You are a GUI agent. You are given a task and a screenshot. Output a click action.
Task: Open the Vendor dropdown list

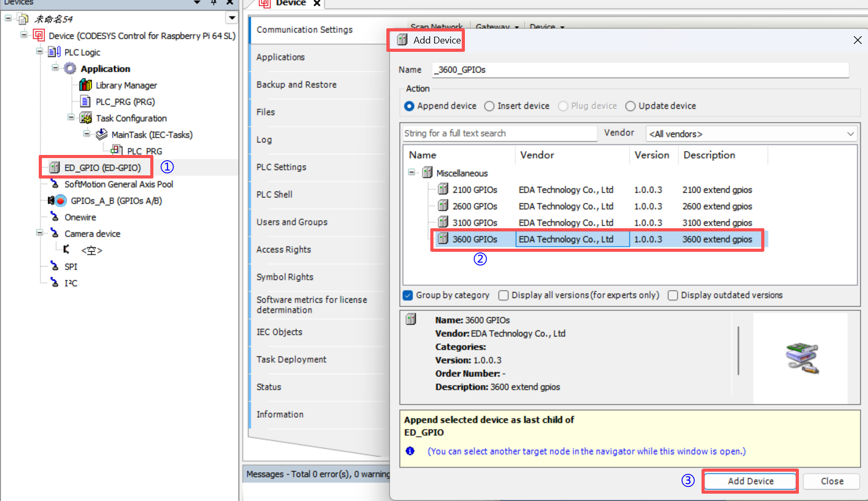[x=751, y=134]
